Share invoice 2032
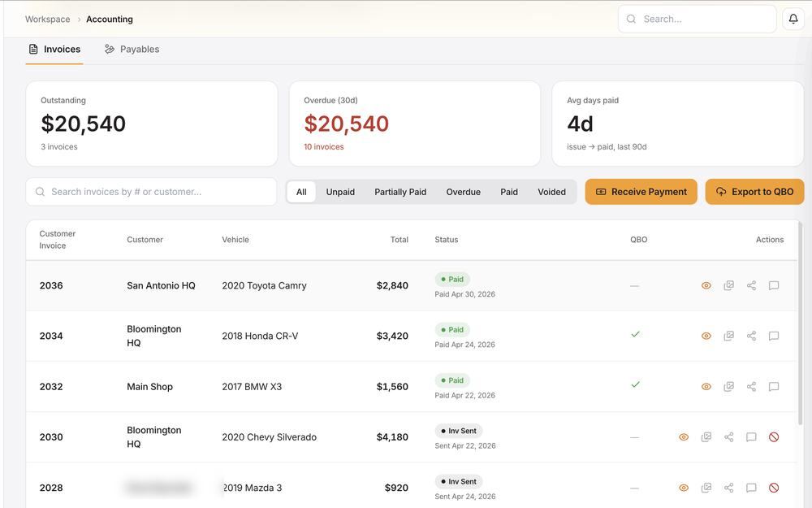812x508 pixels. [751, 387]
